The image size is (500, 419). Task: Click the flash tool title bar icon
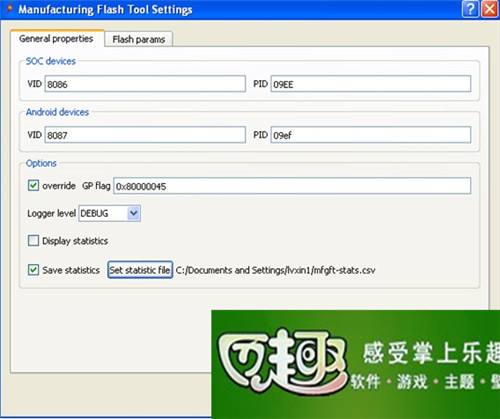9,9
